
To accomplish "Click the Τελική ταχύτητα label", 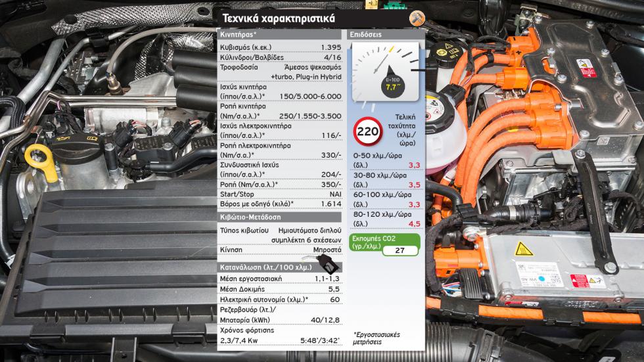I will (x=402, y=130).
